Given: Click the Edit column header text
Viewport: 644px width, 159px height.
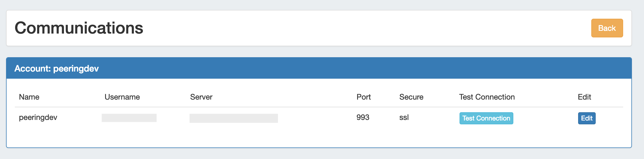Looking at the screenshot, I should [584, 97].
